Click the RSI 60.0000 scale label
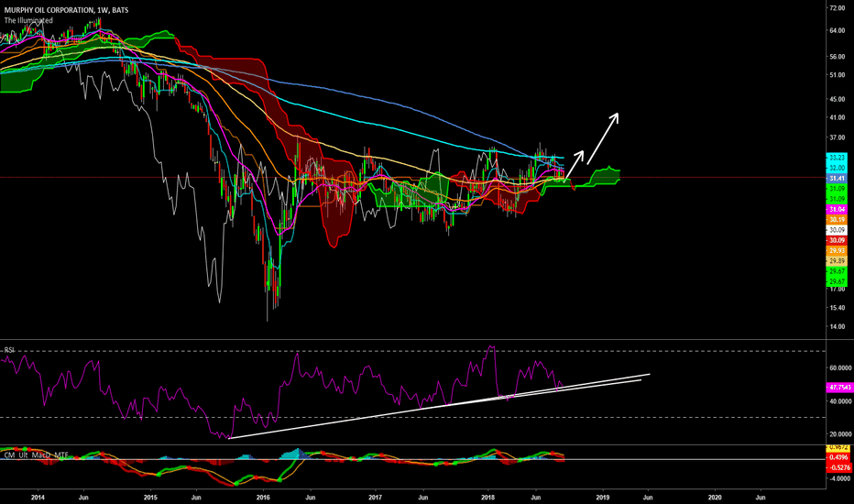854x504 pixels. pyautogui.click(x=840, y=368)
